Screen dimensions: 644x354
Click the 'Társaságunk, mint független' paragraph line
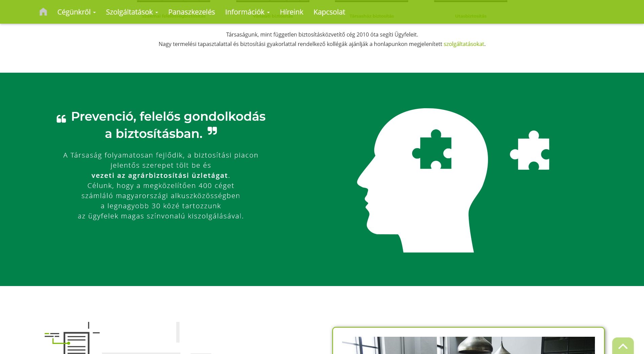pyautogui.click(x=322, y=34)
